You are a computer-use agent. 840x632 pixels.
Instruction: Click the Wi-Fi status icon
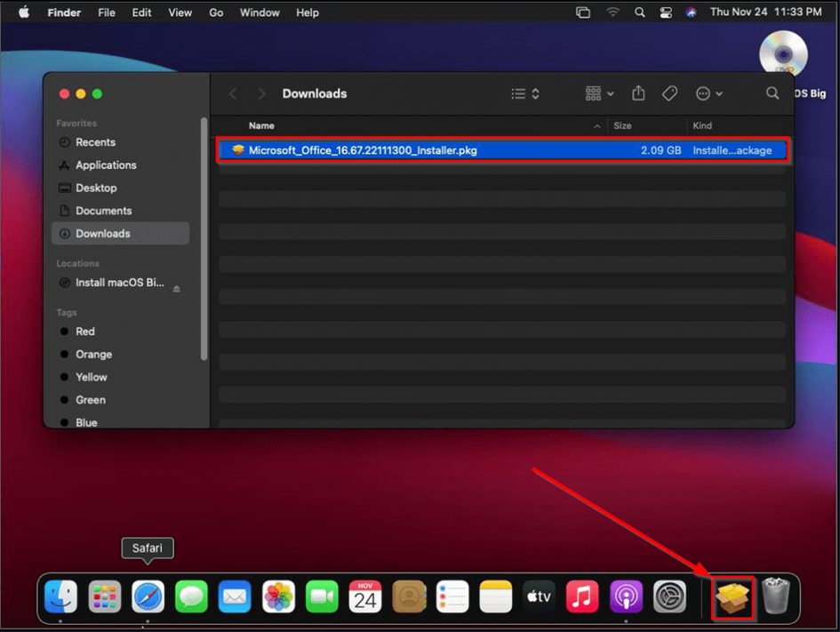[x=612, y=12]
